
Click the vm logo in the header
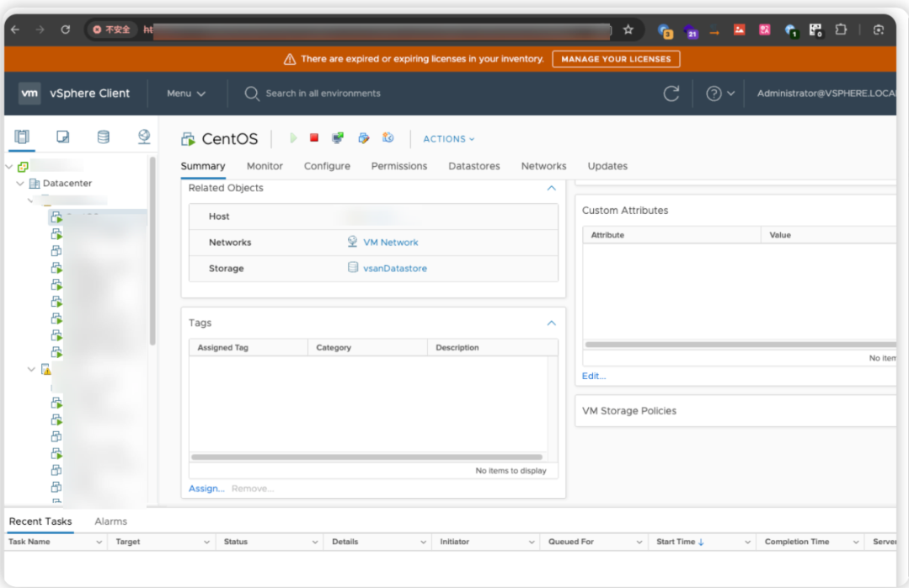(29, 94)
